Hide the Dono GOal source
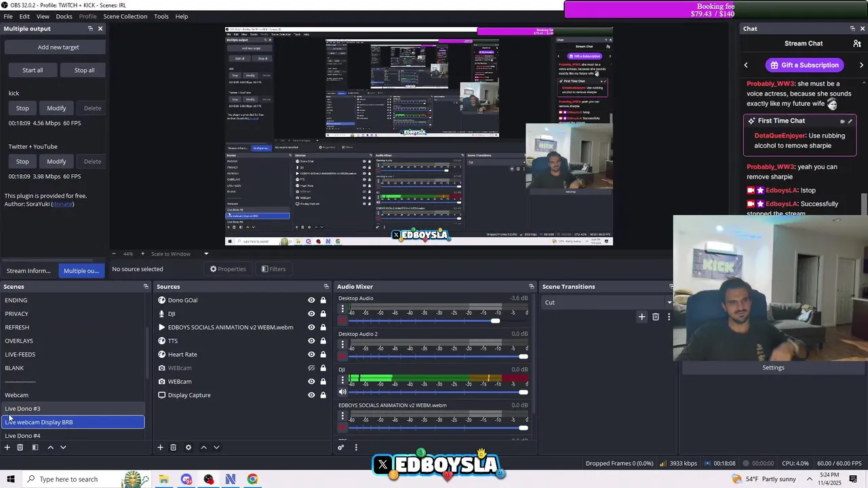Image resolution: width=868 pixels, height=488 pixels. click(311, 300)
